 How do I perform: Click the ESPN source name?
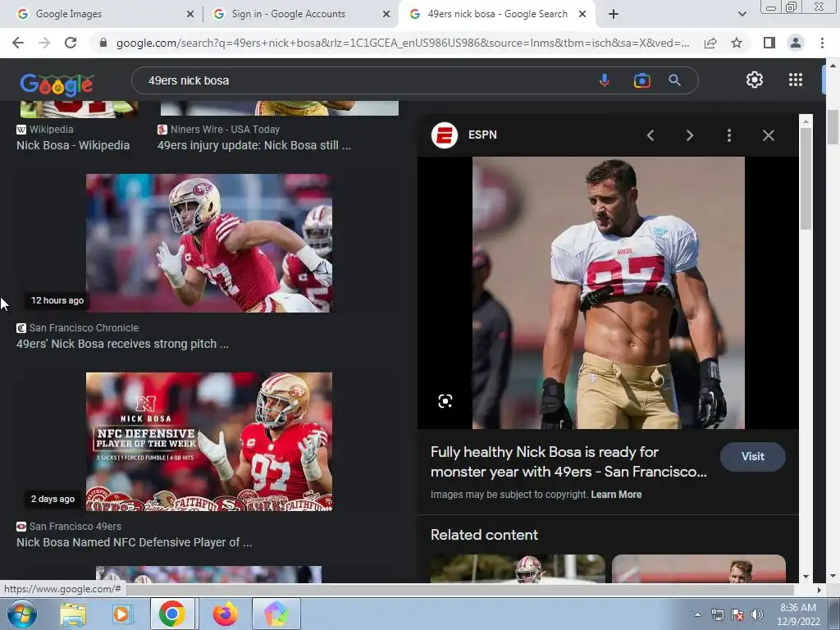pos(482,135)
